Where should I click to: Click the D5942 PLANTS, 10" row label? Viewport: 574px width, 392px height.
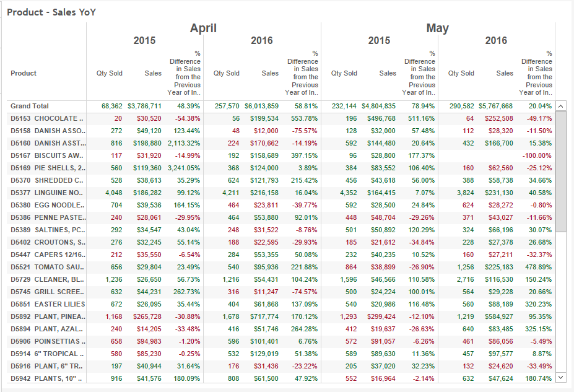click(47, 378)
